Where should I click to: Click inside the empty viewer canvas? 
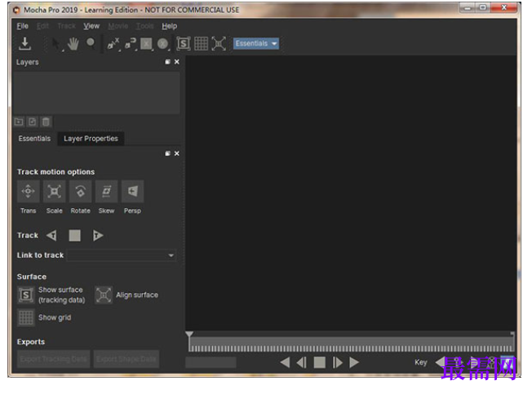[x=351, y=193]
